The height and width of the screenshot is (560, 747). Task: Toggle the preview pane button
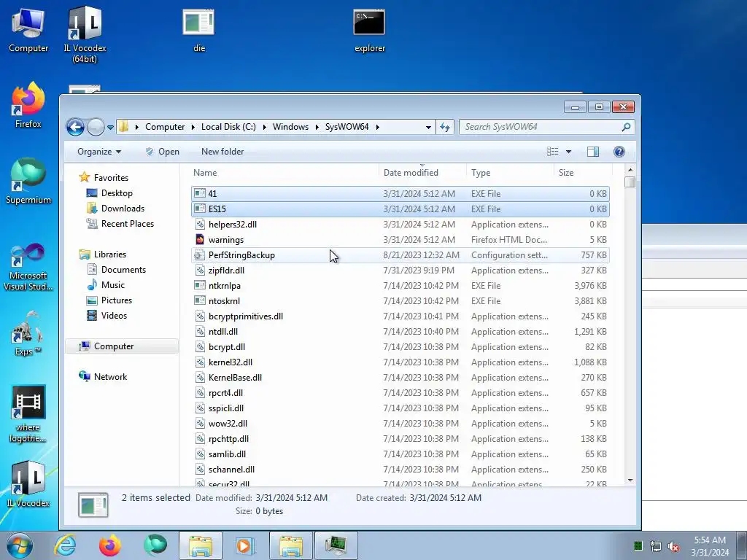593,152
